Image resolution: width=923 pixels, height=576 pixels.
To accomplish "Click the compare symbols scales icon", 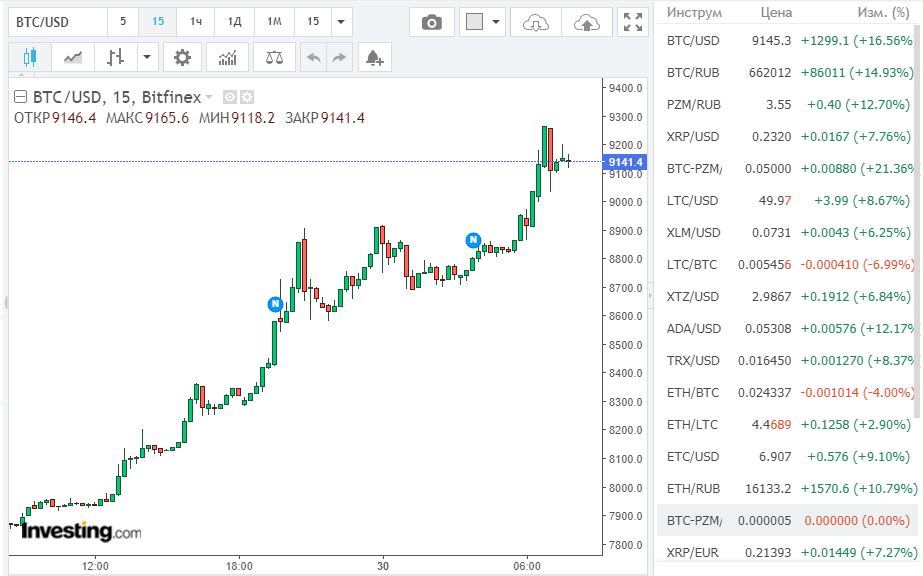I will (273, 57).
